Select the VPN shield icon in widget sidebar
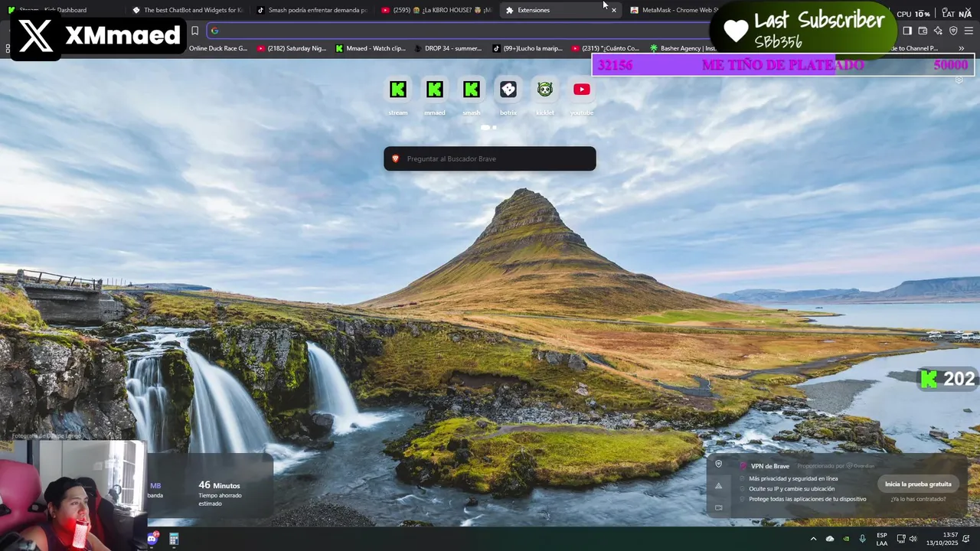980x551 pixels. click(718, 464)
